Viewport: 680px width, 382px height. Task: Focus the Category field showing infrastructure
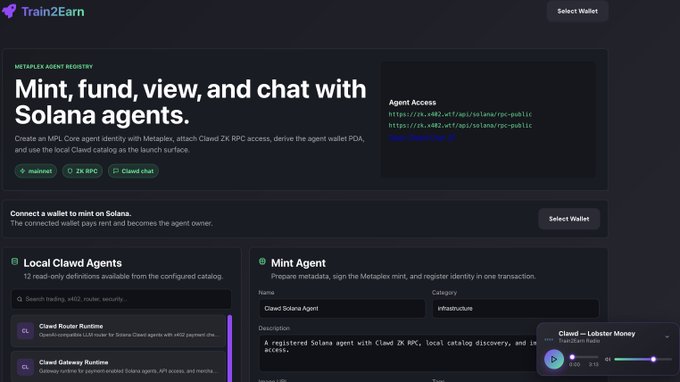[x=515, y=308]
